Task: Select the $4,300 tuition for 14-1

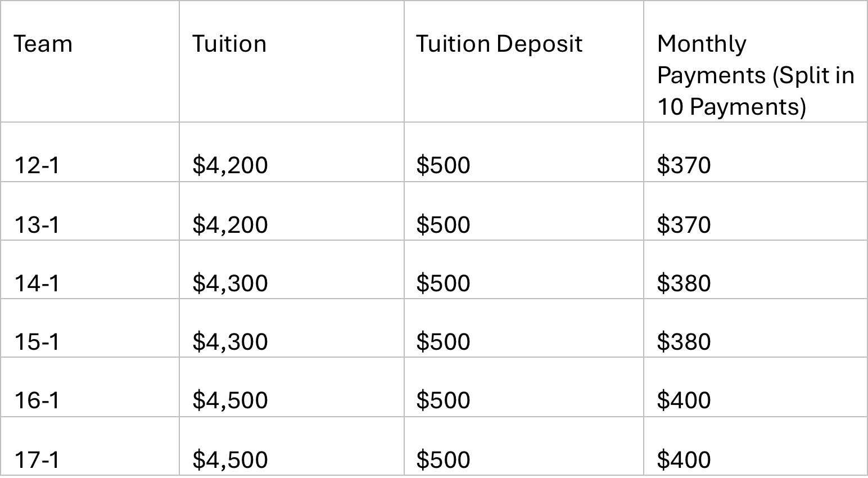Action: click(x=230, y=284)
